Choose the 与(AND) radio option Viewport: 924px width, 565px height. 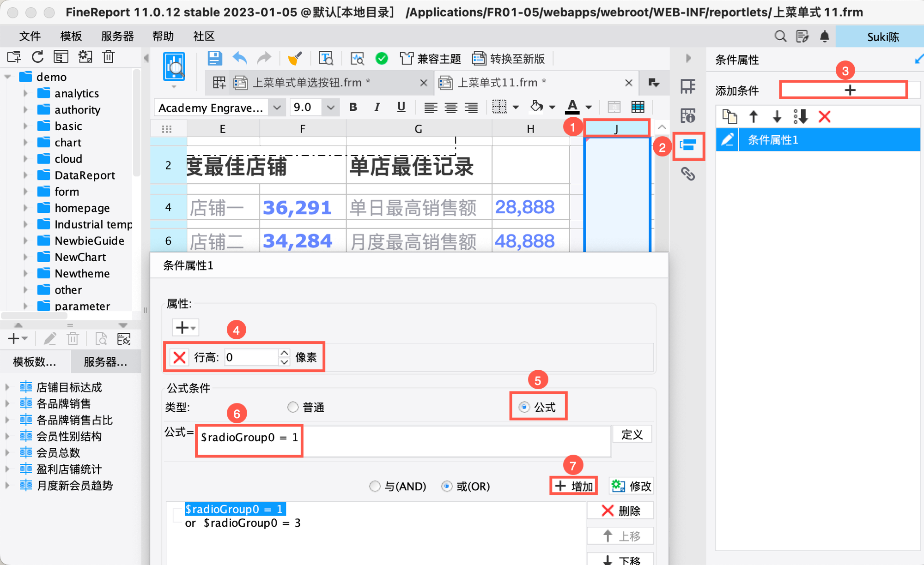pyautogui.click(x=375, y=486)
